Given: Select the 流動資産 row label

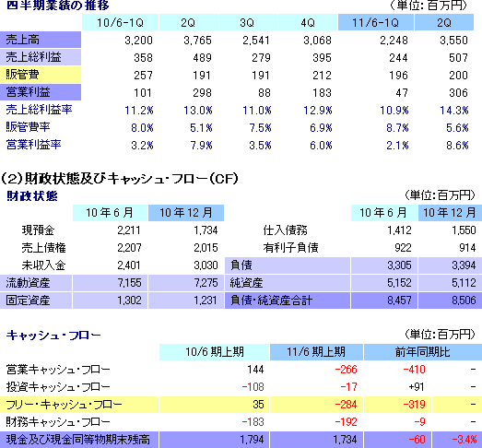Looking at the screenshot, I should point(36,283).
